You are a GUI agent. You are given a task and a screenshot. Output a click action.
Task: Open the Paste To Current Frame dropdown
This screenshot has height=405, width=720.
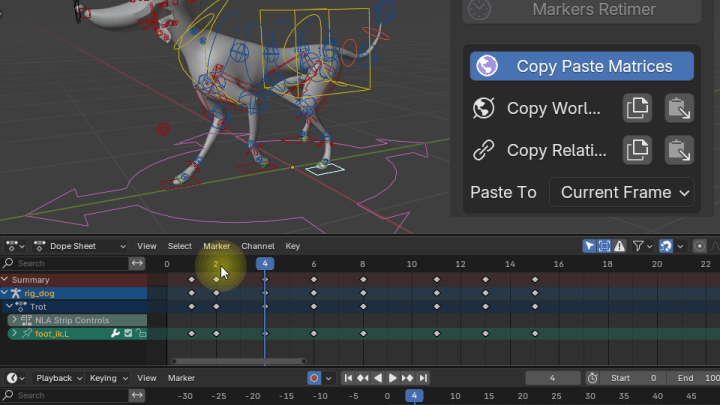(622, 192)
